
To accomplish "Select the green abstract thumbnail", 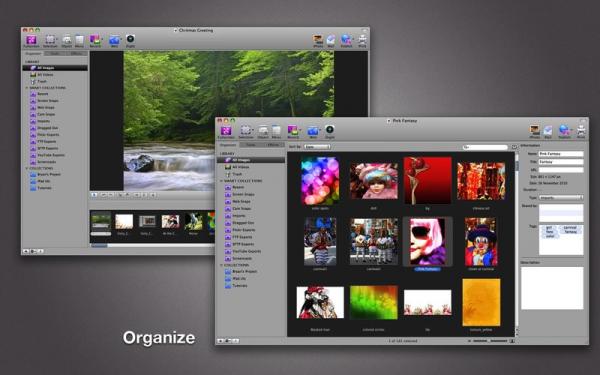I will (x=373, y=302).
